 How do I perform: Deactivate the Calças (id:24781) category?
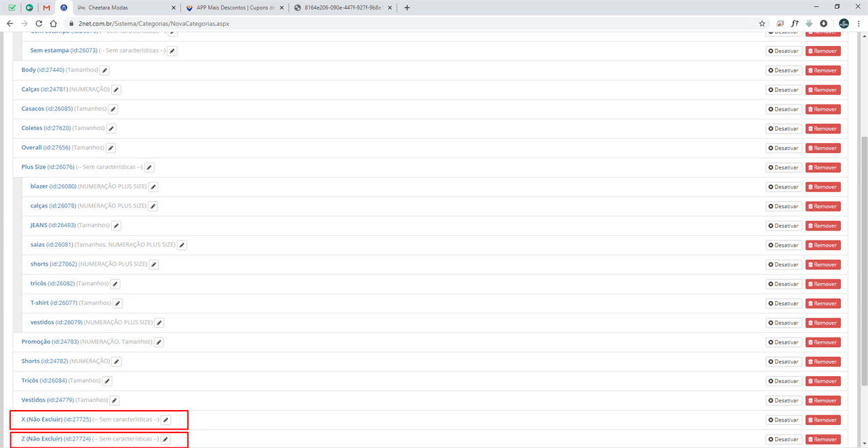point(784,90)
